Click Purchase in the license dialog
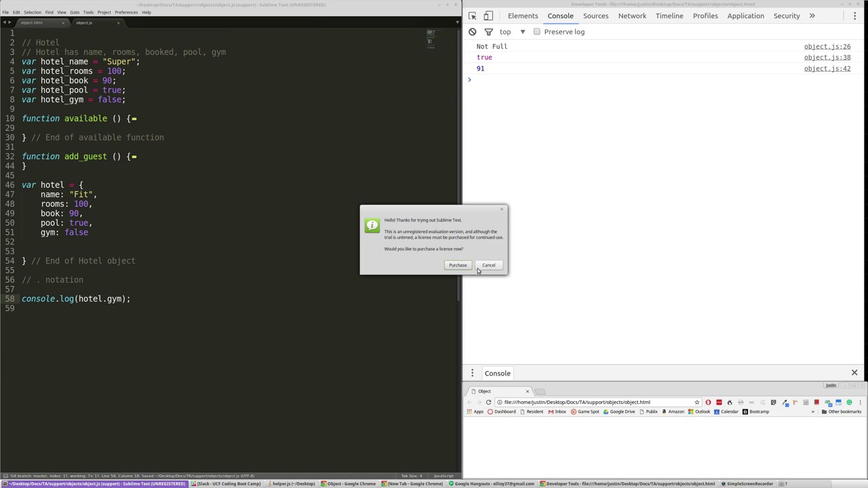868x488 pixels. click(458, 265)
